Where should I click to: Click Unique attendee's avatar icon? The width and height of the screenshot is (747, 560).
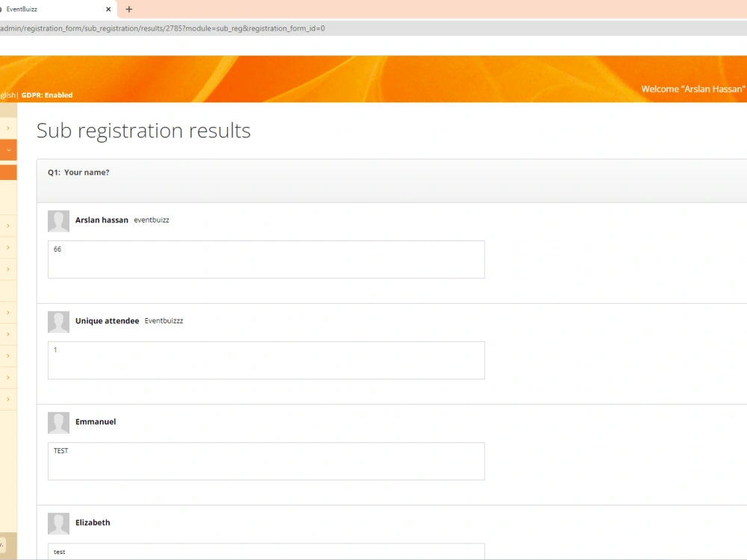[x=58, y=322]
